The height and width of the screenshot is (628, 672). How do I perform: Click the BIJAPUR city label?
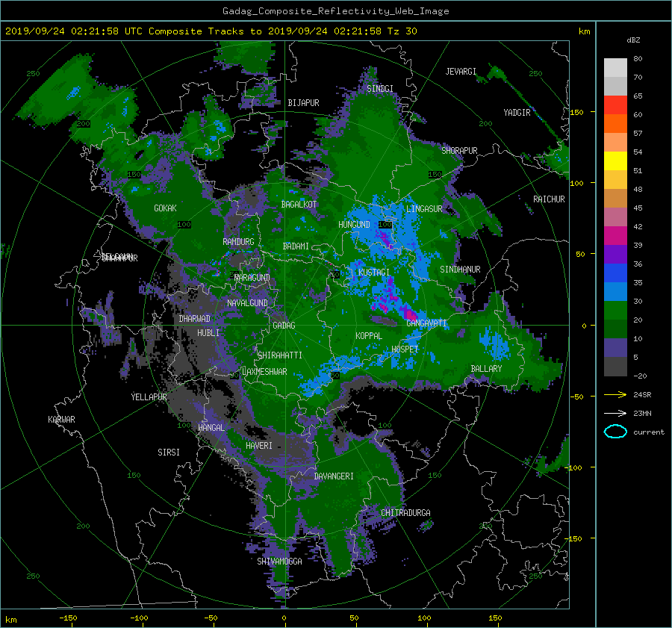[303, 103]
